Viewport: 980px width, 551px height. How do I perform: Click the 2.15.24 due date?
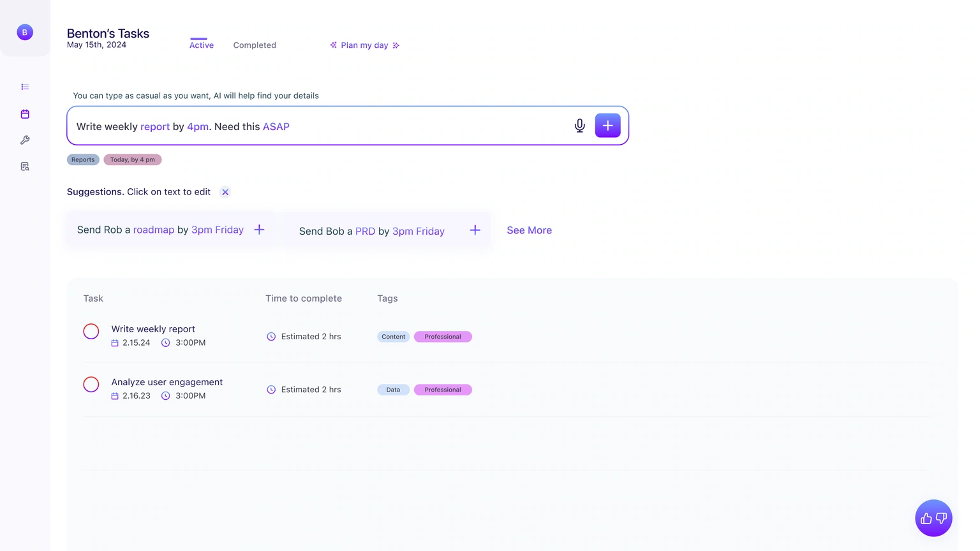[137, 343]
